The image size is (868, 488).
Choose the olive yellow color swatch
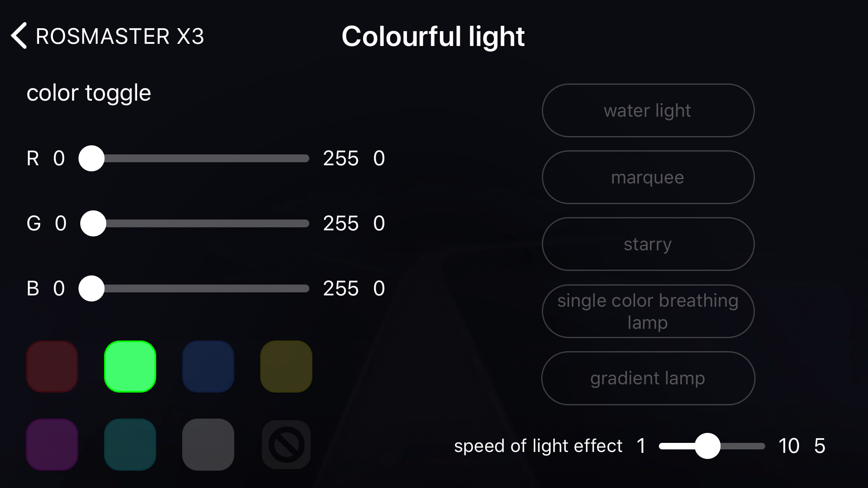coord(286,367)
